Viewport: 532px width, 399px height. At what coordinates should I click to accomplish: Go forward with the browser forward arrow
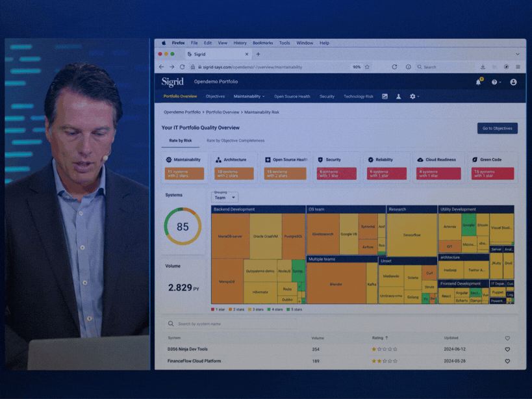tap(172, 67)
